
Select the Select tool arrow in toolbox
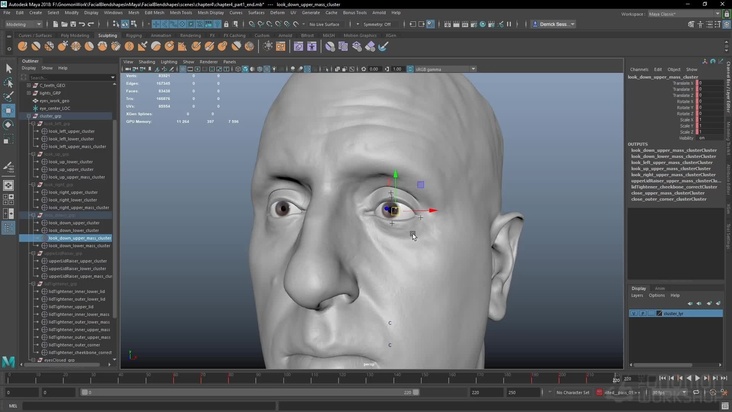tap(8, 69)
